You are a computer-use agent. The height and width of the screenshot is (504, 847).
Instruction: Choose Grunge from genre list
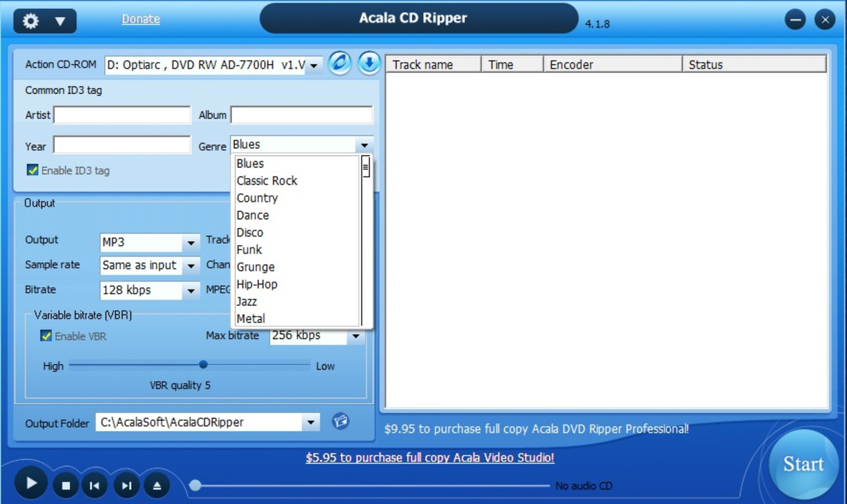point(297,267)
